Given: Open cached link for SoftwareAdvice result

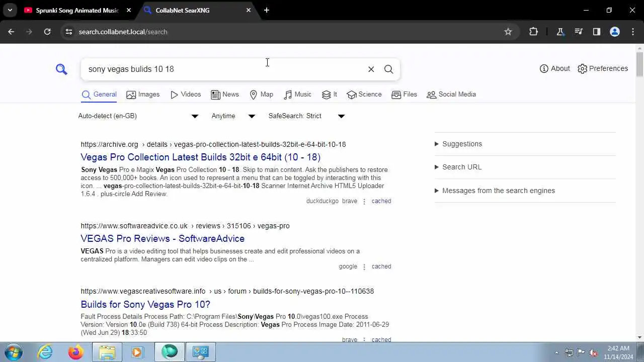Looking at the screenshot, I should pyautogui.click(x=381, y=266).
